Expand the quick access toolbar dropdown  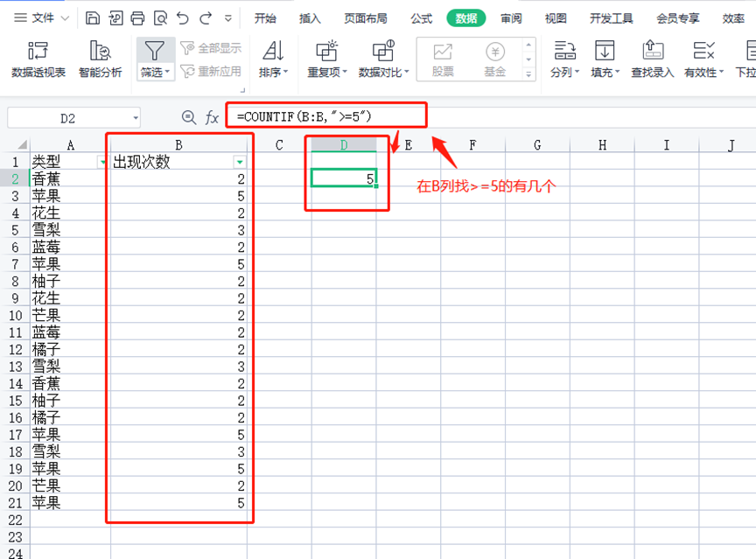pyautogui.click(x=228, y=18)
